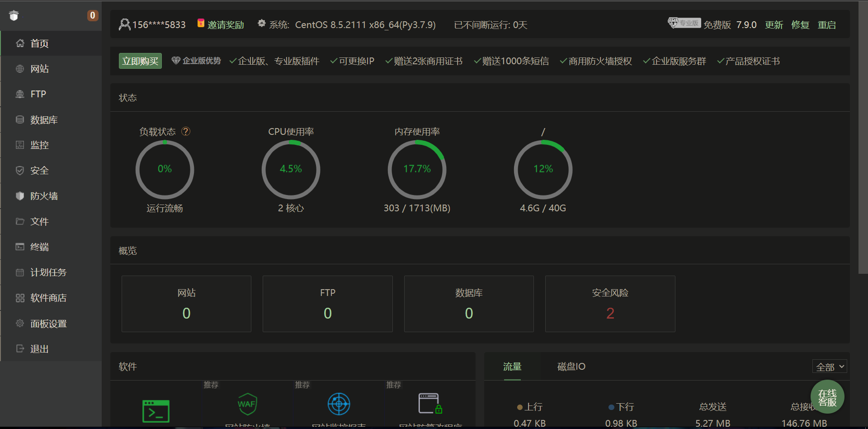Viewport: 868px width, 429px height.
Task: Click the username 156****5833
Action: [x=159, y=25]
